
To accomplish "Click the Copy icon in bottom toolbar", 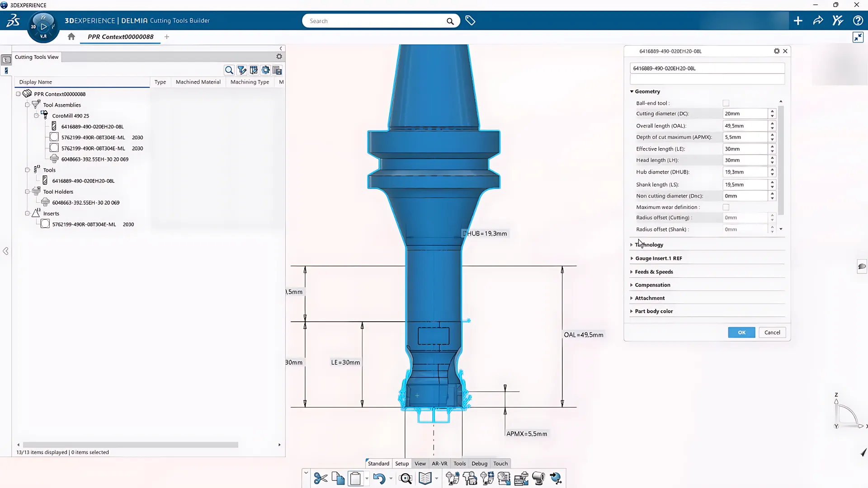I will point(338,478).
